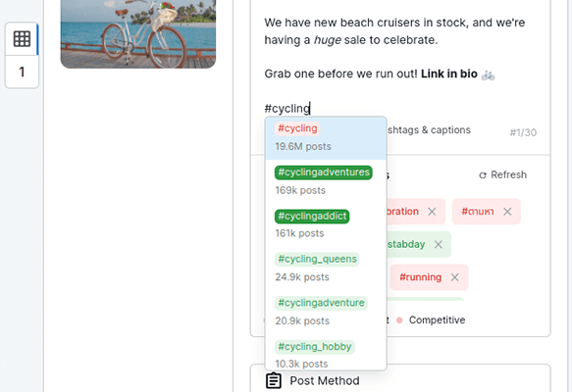Click the Refresh button label
The image size is (572, 392).
(x=508, y=174)
